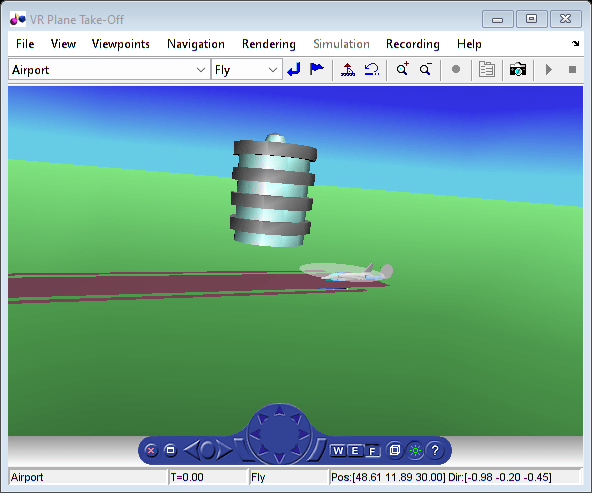The height and width of the screenshot is (493, 592).
Task: Minimize navigation panel with window icon
Action: pyautogui.click(x=171, y=450)
